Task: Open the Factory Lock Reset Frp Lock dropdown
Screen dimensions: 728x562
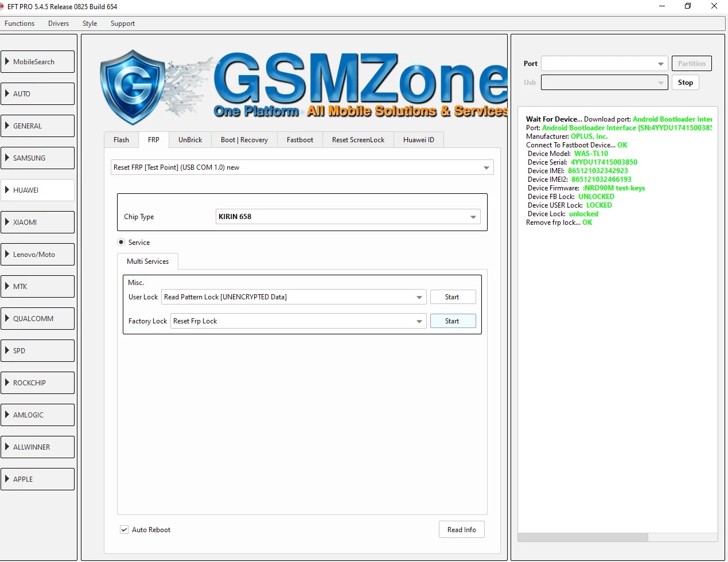Action: tap(298, 321)
